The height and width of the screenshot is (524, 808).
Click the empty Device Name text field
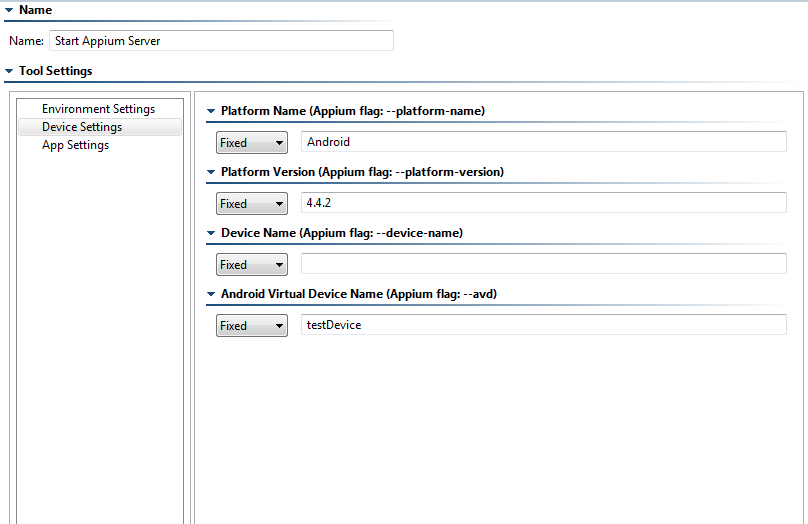point(544,263)
